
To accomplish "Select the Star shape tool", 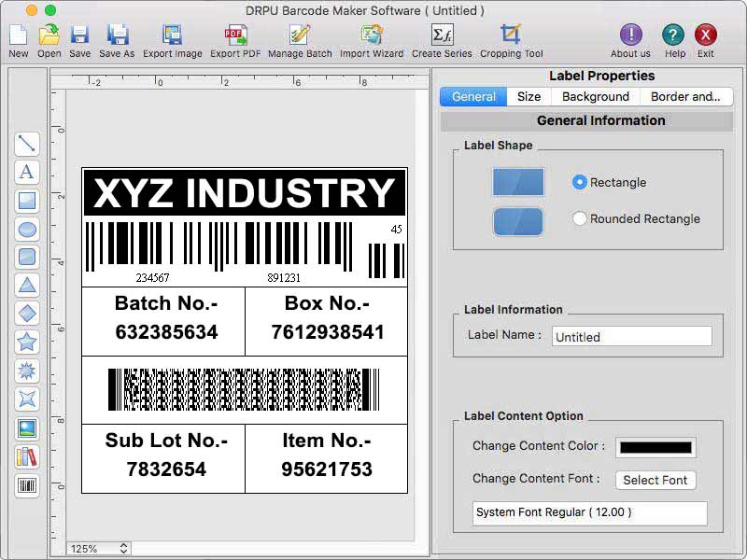I will coord(27,343).
